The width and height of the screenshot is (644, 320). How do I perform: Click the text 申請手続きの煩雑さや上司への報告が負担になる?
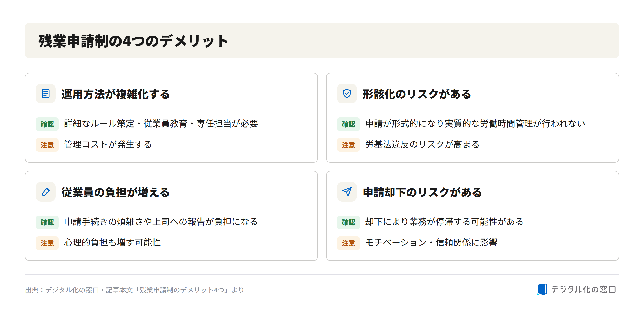coord(161,222)
